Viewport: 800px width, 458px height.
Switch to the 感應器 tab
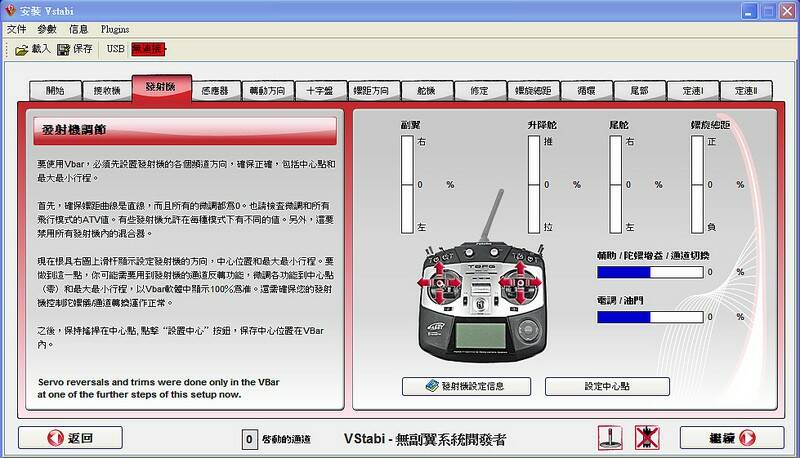(x=215, y=91)
